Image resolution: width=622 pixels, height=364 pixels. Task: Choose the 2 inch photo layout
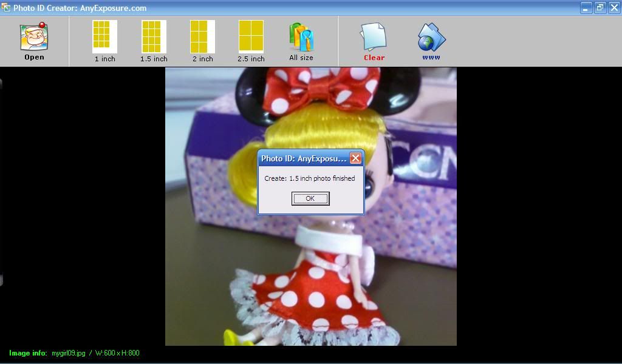[203, 41]
